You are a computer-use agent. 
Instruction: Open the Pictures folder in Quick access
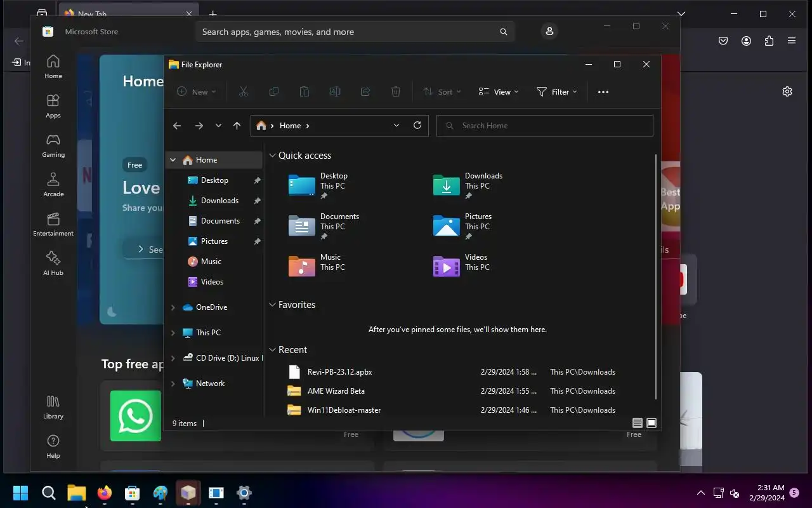(x=463, y=226)
